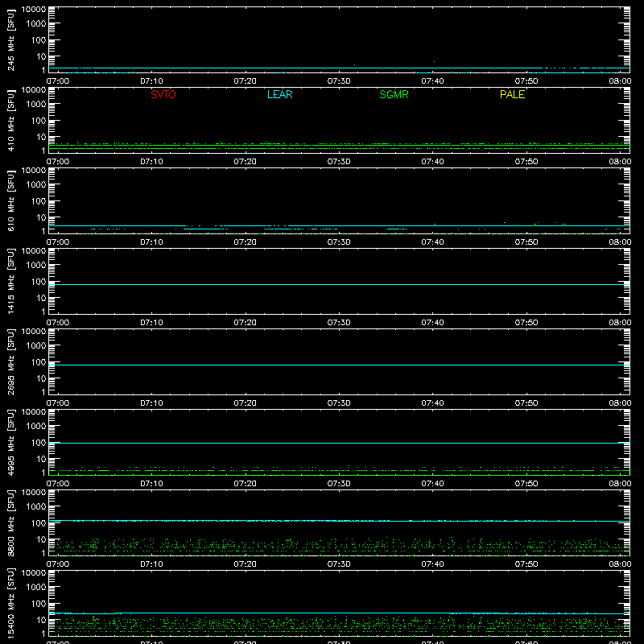
Task: Select the 610 MHz [SFU] axis label
Action: (10, 200)
